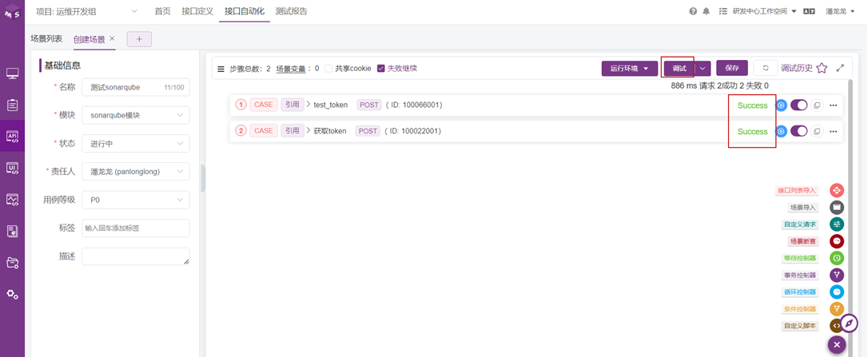Go to 首页 menu

(x=162, y=11)
